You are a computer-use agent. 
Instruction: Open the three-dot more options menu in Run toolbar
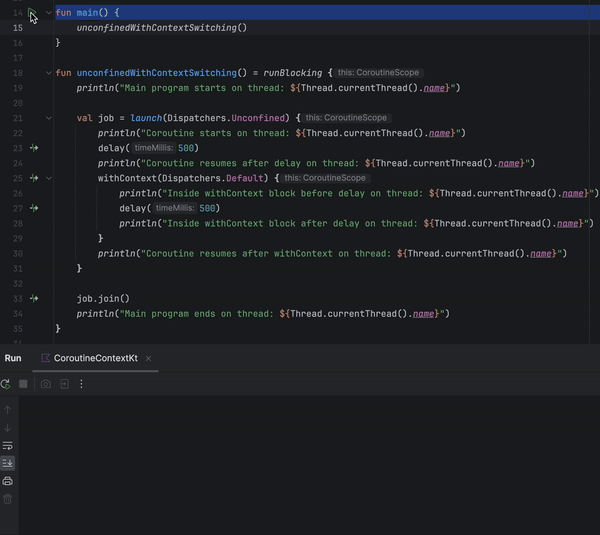81,384
